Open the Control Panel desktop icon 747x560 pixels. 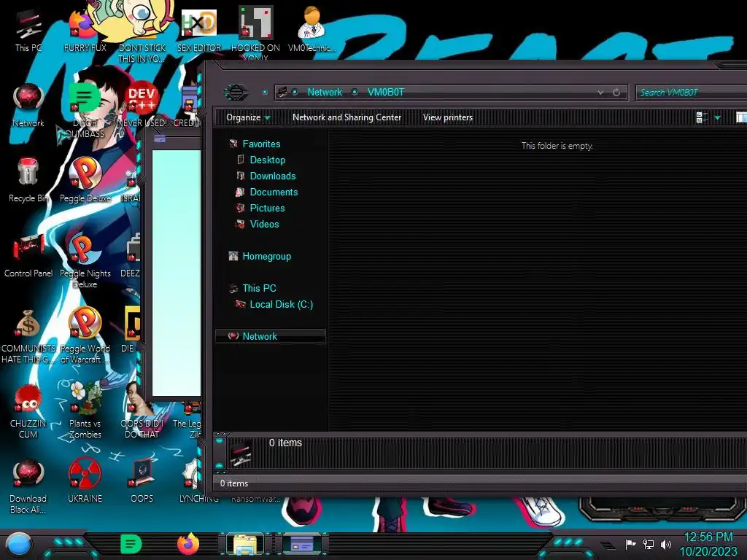[x=28, y=256]
